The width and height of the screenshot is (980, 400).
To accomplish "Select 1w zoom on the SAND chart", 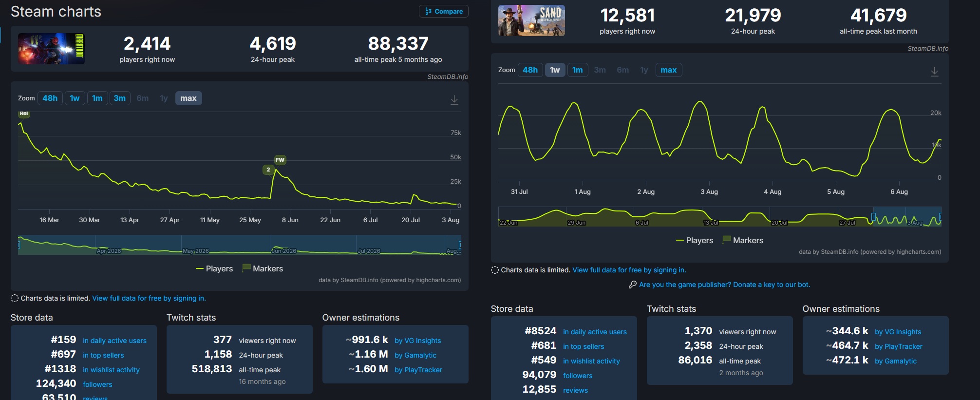I will click(555, 70).
